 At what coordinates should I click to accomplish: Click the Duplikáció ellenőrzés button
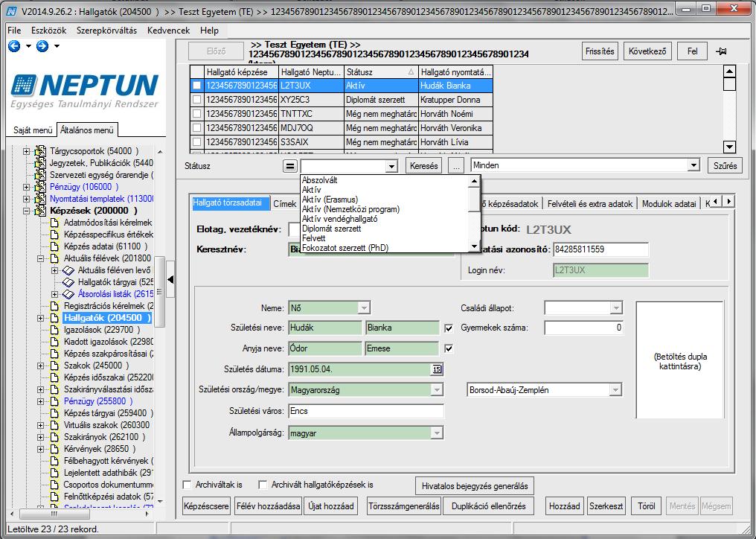pyautogui.click(x=488, y=506)
